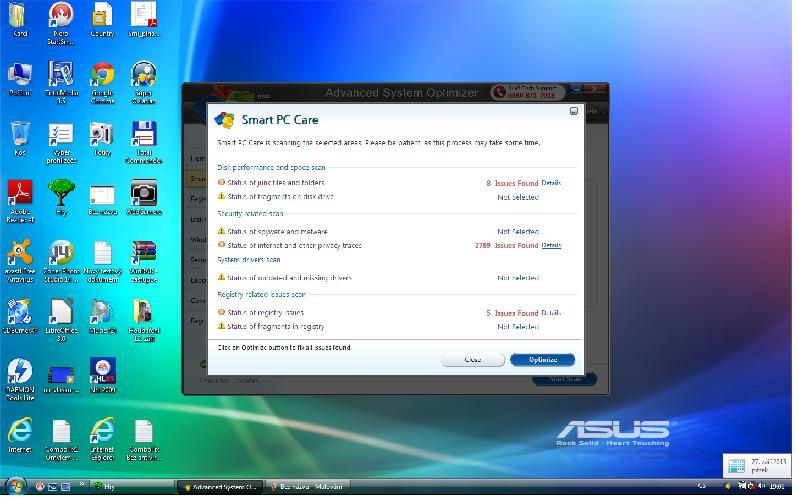Open Details for junk files and folders
Image resolution: width=798 pixels, height=498 pixels.
(551, 183)
